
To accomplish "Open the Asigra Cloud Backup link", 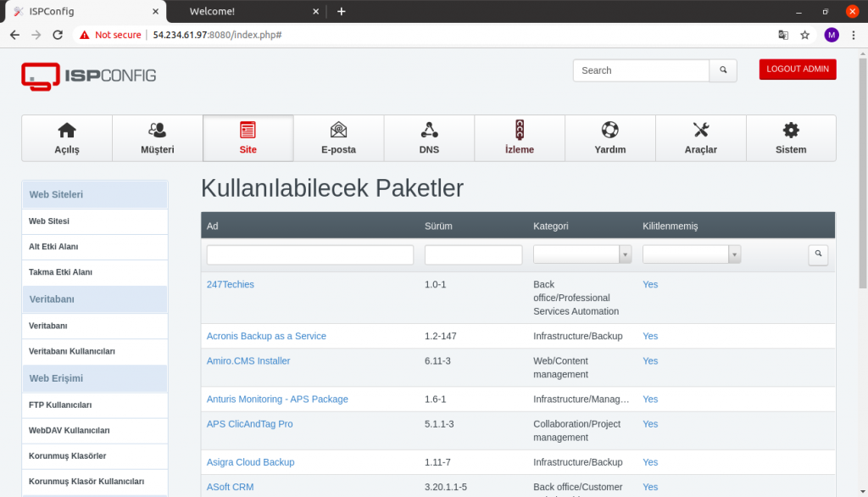I will click(250, 462).
